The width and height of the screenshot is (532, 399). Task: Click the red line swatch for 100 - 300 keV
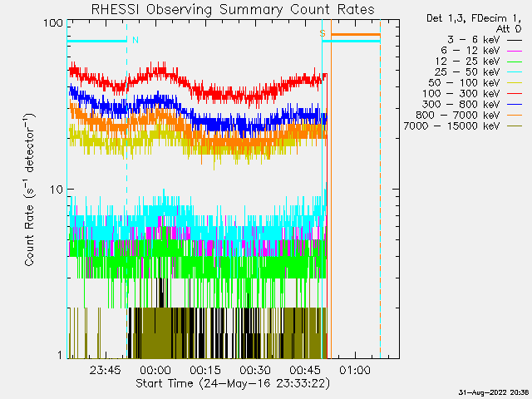[x=515, y=94]
